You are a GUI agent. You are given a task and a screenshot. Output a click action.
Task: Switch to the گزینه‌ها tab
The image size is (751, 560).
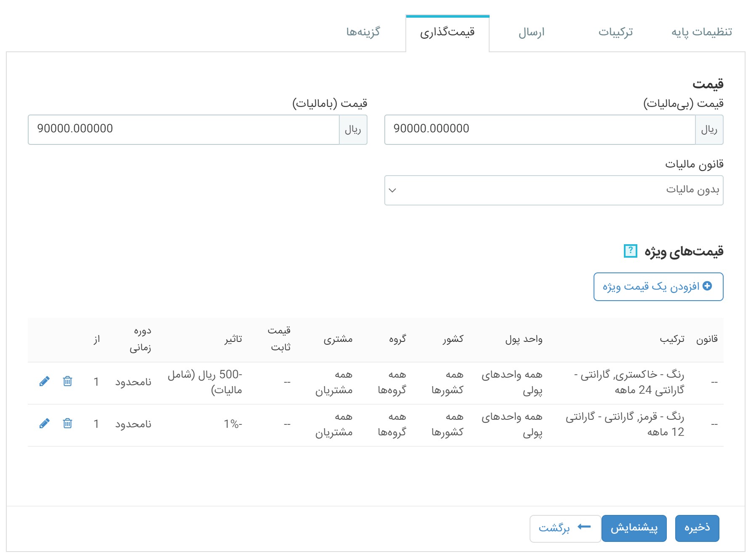363,32
